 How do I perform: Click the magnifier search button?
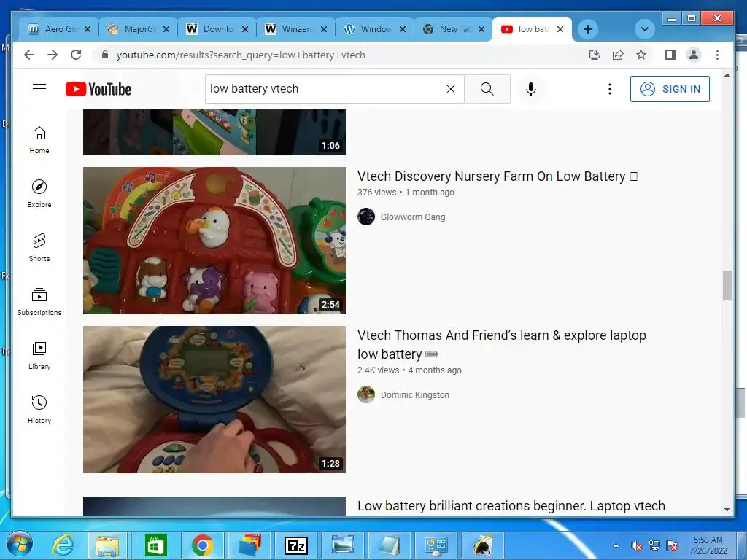[487, 88]
